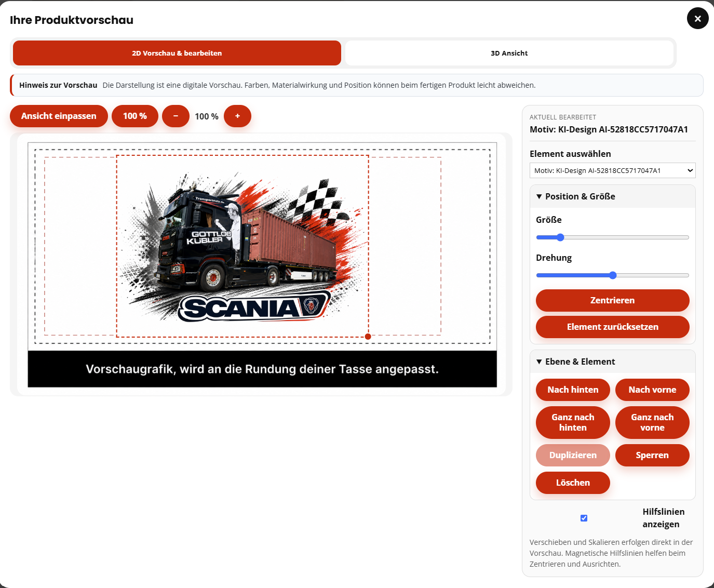The width and height of the screenshot is (714, 588).
Task: Click Ganz nach vorne button
Action: (652, 422)
